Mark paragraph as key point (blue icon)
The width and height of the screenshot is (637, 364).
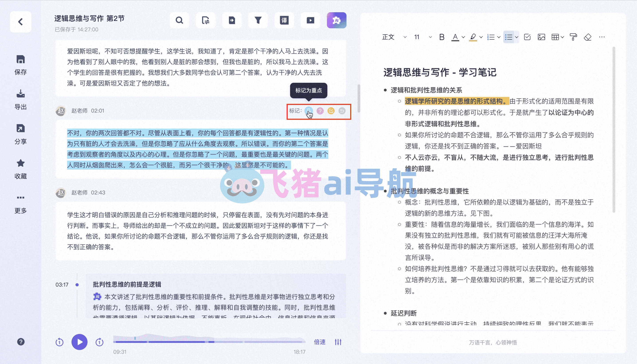pos(309,111)
